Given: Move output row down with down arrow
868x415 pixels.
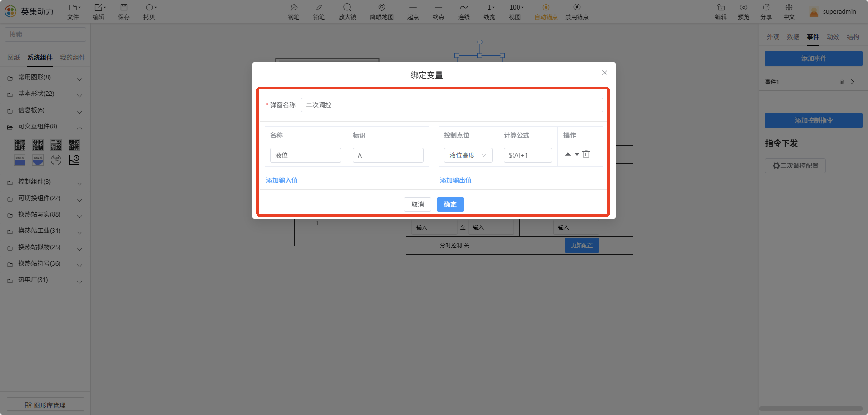Looking at the screenshot, I should (577, 154).
